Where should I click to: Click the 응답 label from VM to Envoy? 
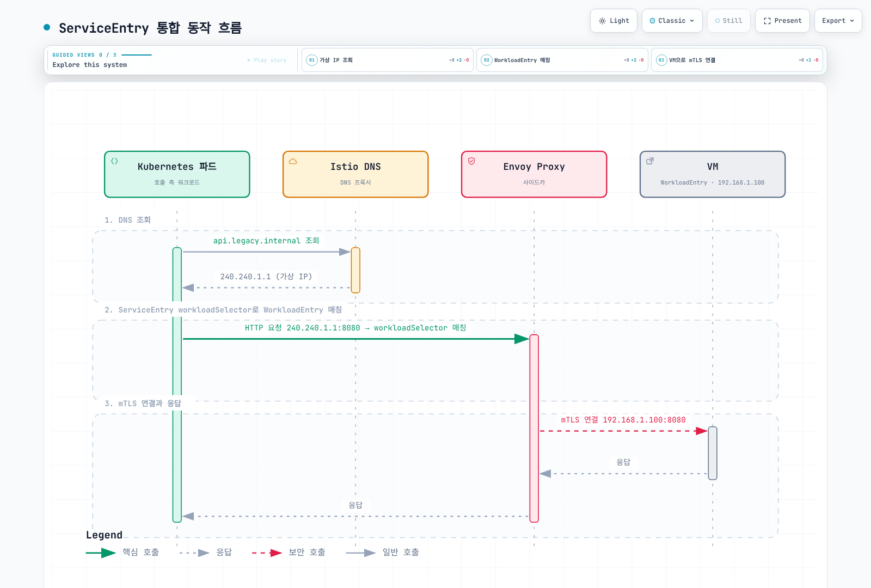tap(623, 462)
